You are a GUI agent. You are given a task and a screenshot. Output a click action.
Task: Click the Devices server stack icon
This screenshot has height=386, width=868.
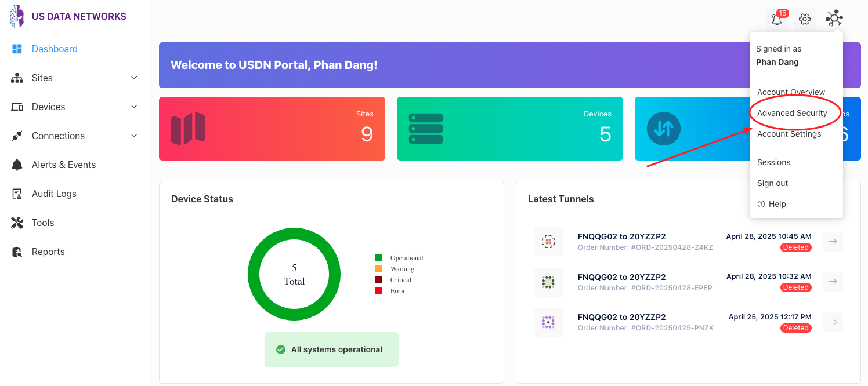click(x=426, y=129)
